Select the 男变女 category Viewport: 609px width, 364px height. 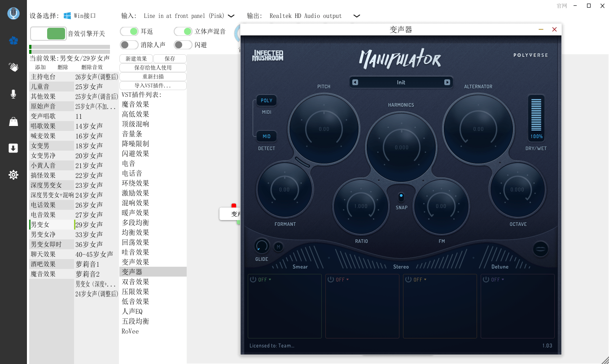(x=52, y=225)
